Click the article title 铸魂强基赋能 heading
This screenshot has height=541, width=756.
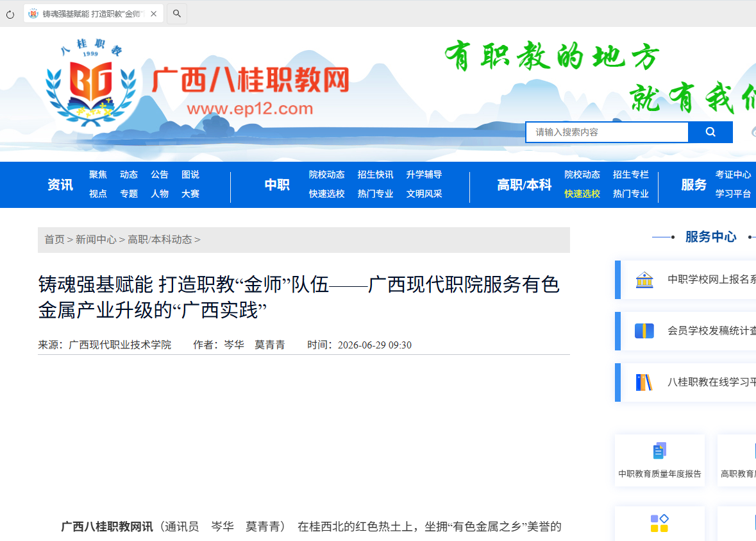299,297
